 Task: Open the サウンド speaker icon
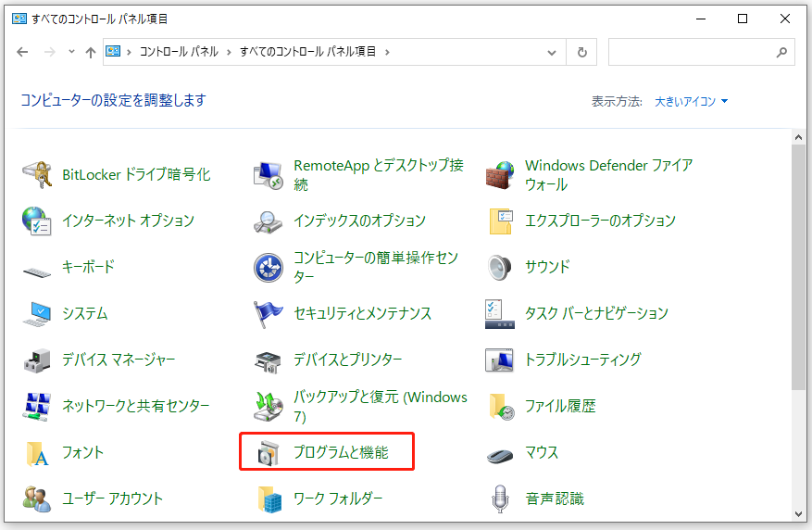500,268
